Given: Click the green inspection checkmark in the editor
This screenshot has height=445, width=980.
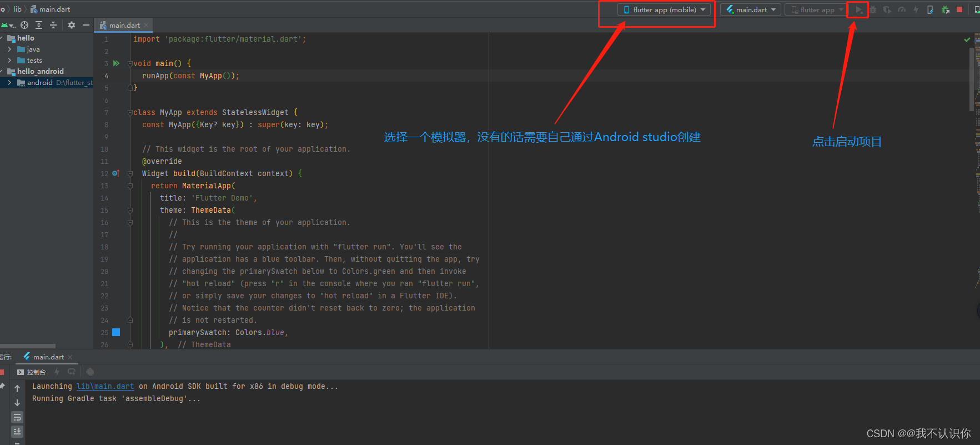Looking at the screenshot, I should click(967, 39).
